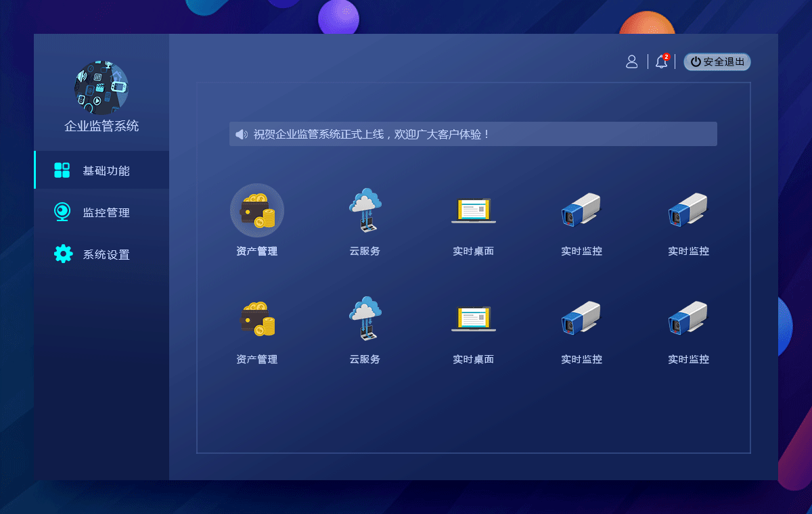Open the 云服务 (Cloud Service) icon in top row
Viewport: 812px width, 514px height.
[365, 210]
